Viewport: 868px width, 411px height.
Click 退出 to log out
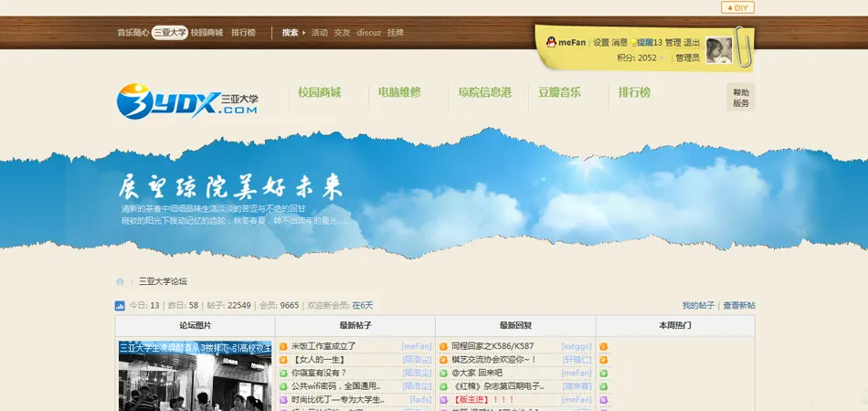692,43
